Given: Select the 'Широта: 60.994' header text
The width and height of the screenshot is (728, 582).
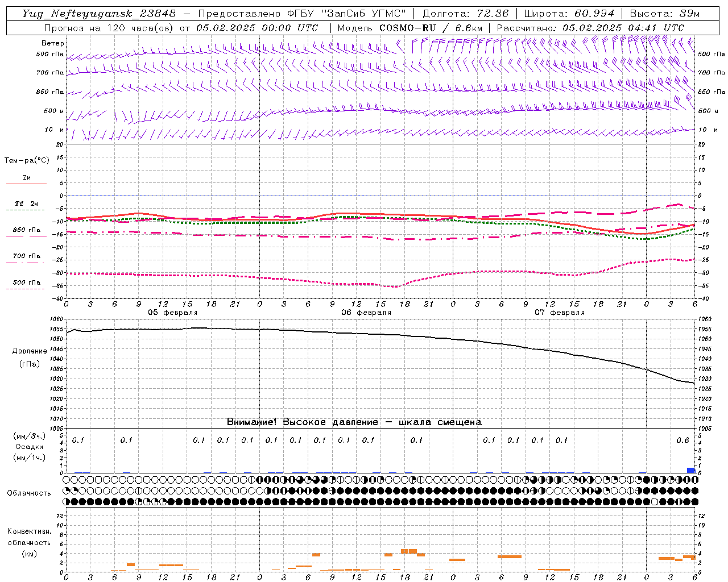Looking at the screenshot, I should tap(569, 14).
